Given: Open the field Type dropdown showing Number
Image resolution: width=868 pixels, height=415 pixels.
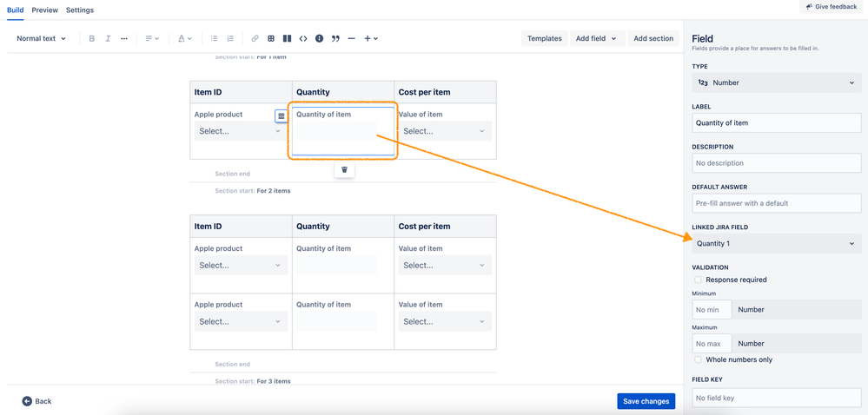Looking at the screenshot, I should click(x=777, y=82).
